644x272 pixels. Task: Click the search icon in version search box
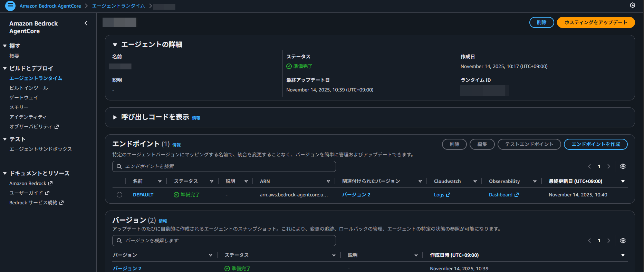pyautogui.click(x=119, y=241)
